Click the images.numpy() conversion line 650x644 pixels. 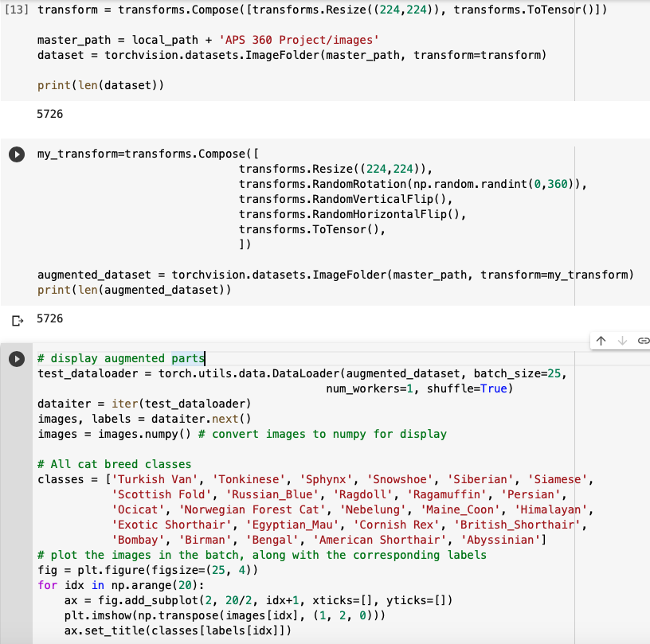[242, 434]
